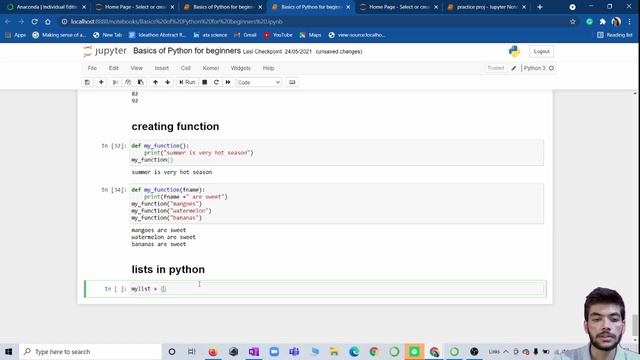
Task: Restart the kernel icon
Action: coord(216,82)
